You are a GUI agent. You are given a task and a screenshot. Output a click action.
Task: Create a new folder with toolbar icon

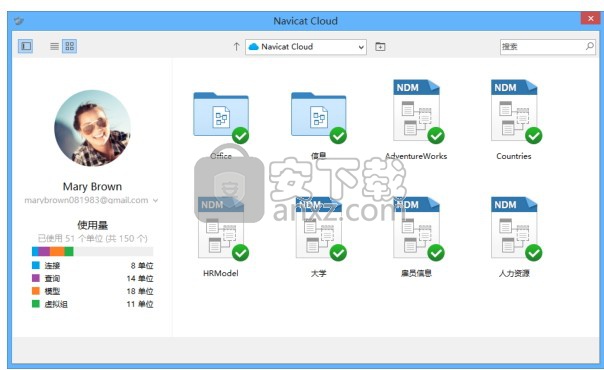pos(380,47)
